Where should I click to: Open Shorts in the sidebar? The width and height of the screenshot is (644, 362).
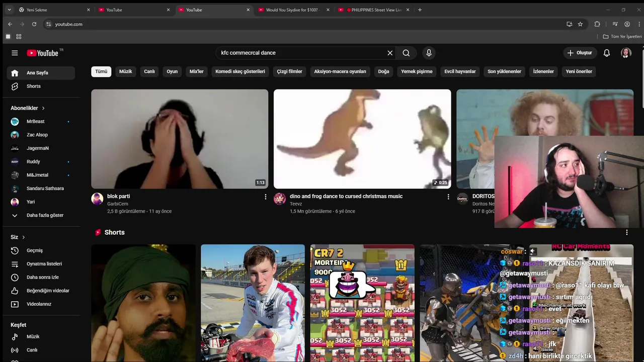tap(41, 86)
